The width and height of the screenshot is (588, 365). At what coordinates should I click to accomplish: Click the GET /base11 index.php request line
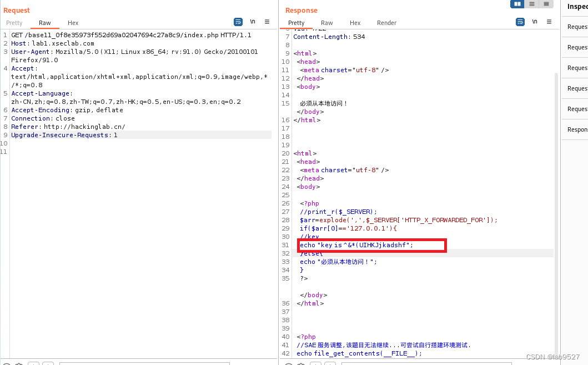click(x=131, y=35)
